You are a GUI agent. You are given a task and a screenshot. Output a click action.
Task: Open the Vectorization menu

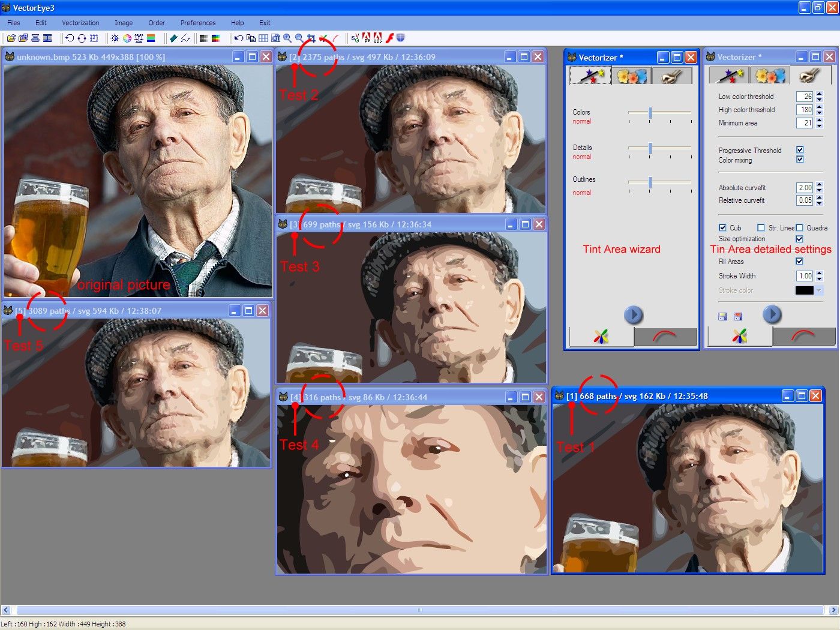[x=80, y=23]
